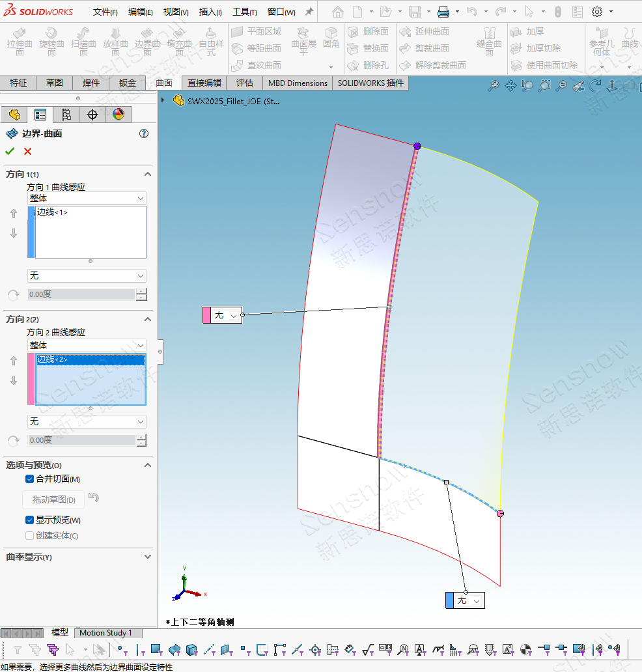
Task: Click the 拖动草图 button
Action: [x=53, y=499]
